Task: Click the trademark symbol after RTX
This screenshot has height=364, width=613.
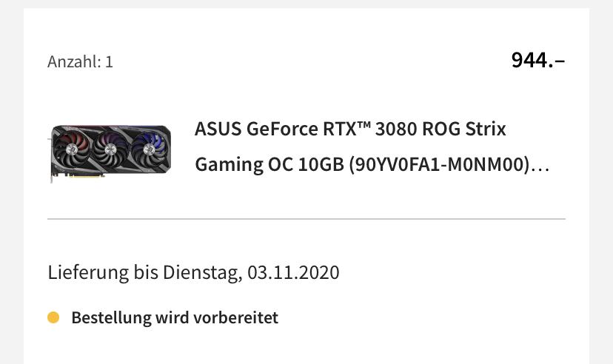Action: point(362,127)
